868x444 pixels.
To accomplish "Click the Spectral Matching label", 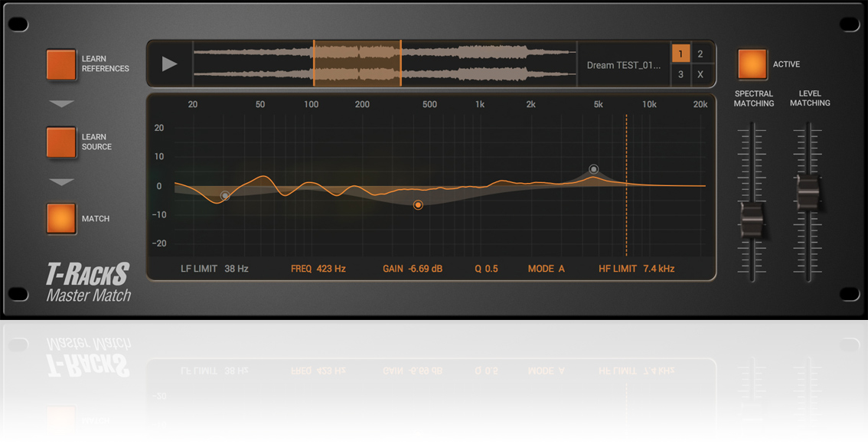I will point(753,99).
